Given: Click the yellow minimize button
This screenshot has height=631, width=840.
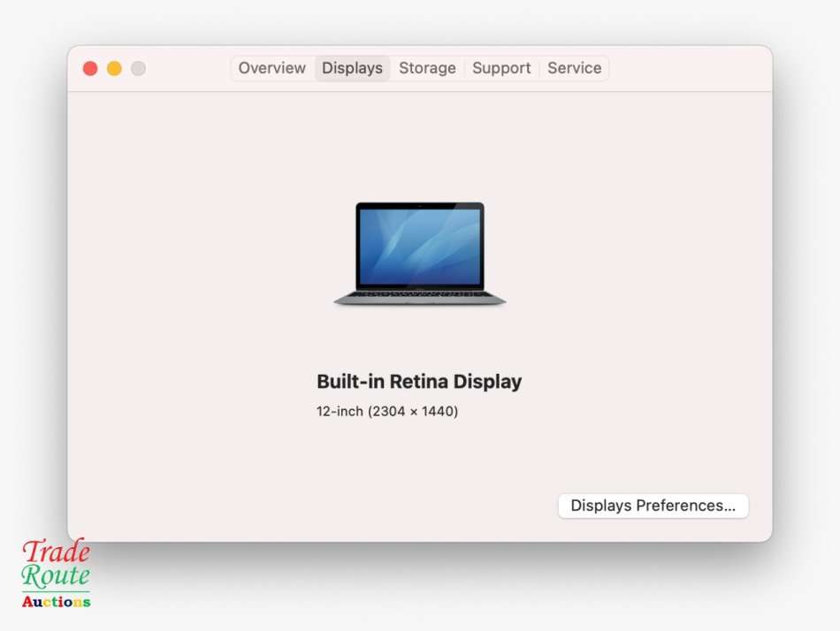Looking at the screenshot, I should point(114,68).
